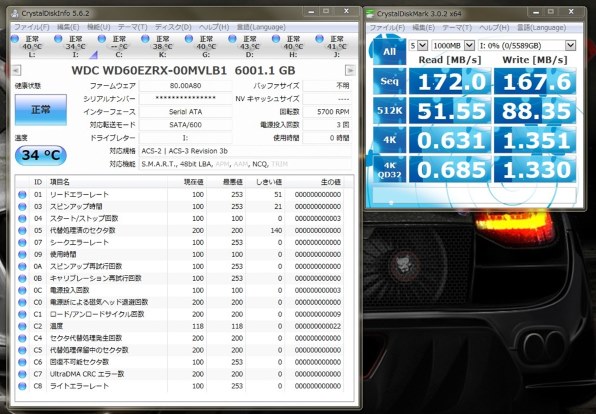Click CrystalDiskInfo title bar app icon
Screen dimensions: 596x414
pos(15,14)
